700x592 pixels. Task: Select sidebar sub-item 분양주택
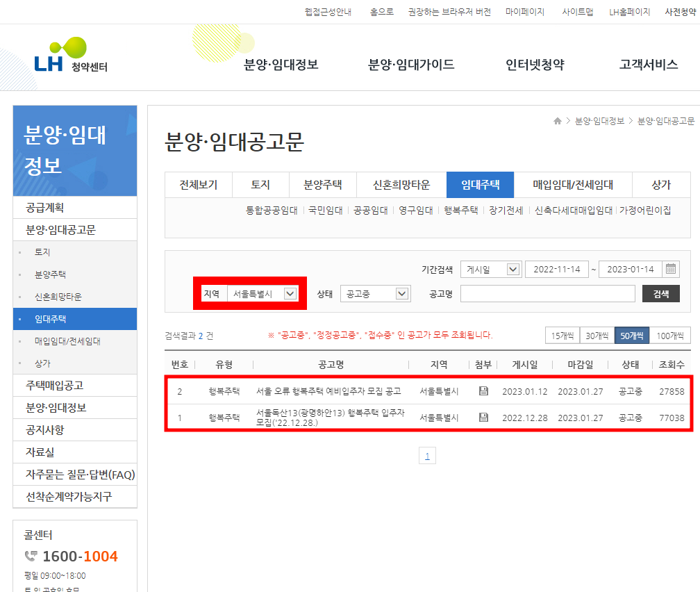point(50,274)
